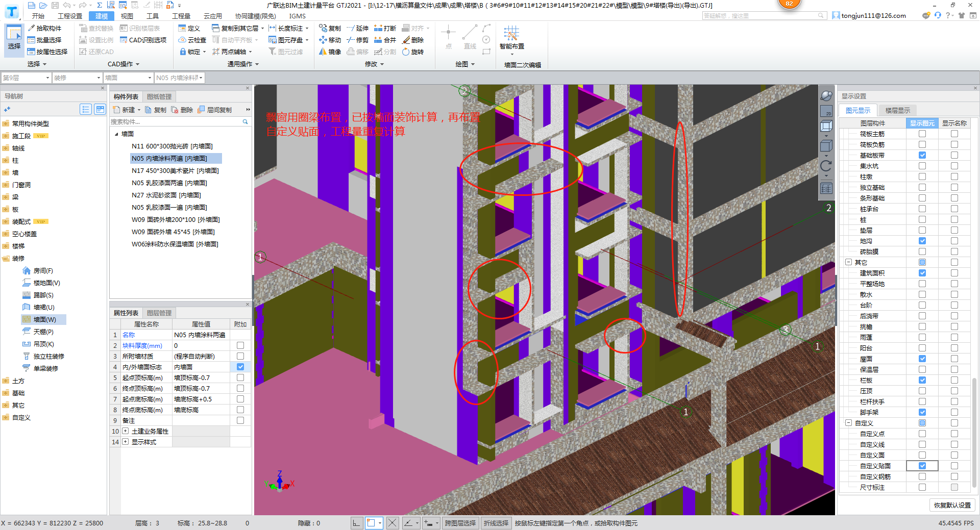
Task: Click the search magnifier in component list
Action: (245, 122)
